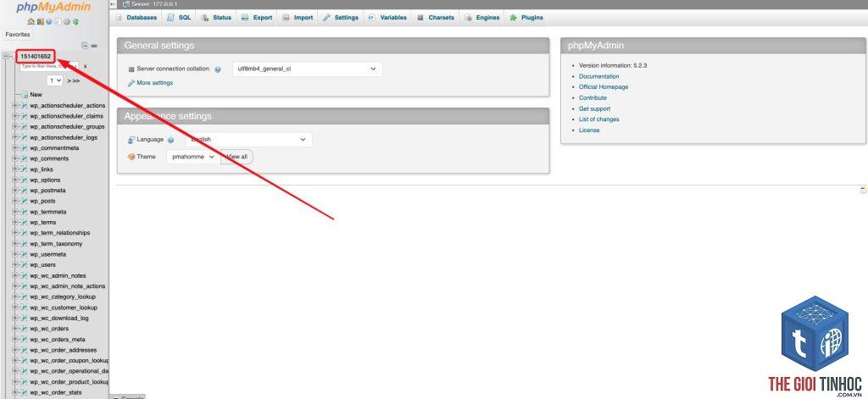This screenshot has height=399, width=868.
Task: Open the List of changes link
Action: pos(599,119)
